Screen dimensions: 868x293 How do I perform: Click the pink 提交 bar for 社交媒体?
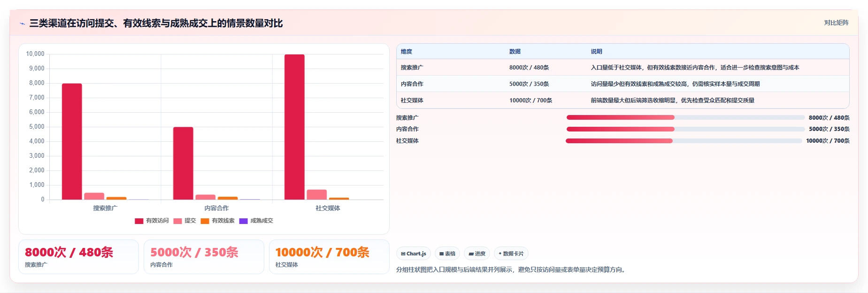pos(316,194)
